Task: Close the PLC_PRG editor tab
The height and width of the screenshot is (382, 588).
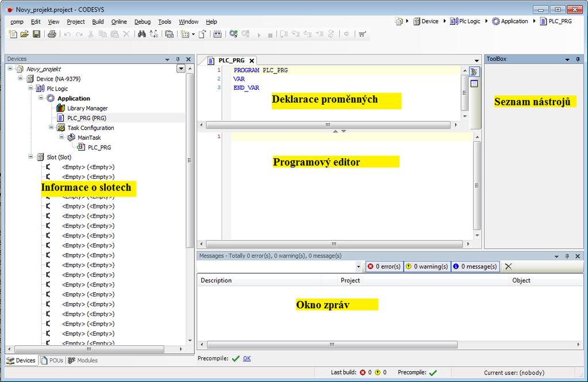Action: (252, 61)
